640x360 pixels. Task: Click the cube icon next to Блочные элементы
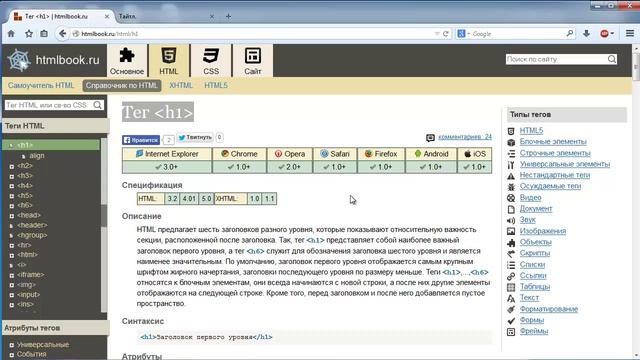pyautogui.click(x=511, y=142)
